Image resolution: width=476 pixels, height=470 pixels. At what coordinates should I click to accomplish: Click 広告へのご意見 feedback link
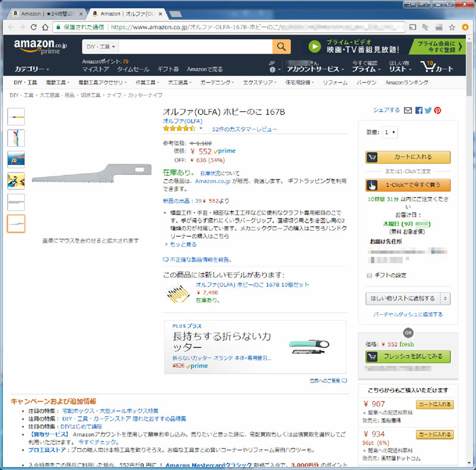(328, 381)
